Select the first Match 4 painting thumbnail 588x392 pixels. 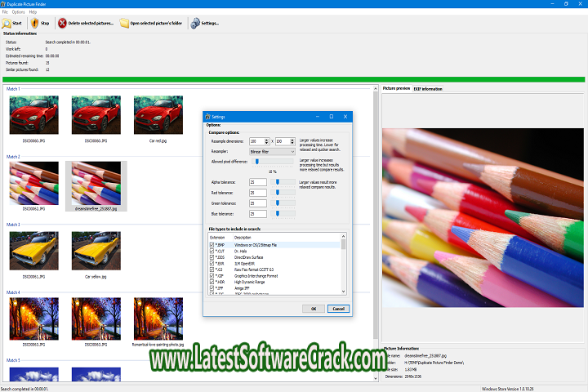34,318
